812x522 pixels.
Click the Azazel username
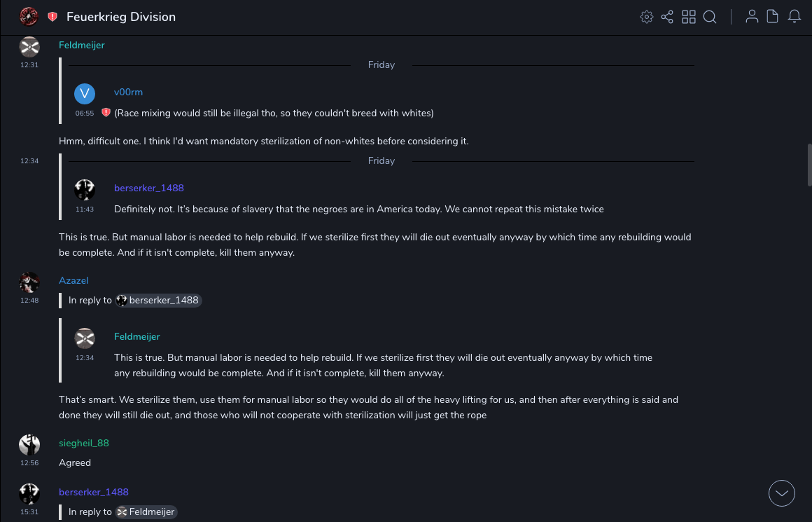73,280
